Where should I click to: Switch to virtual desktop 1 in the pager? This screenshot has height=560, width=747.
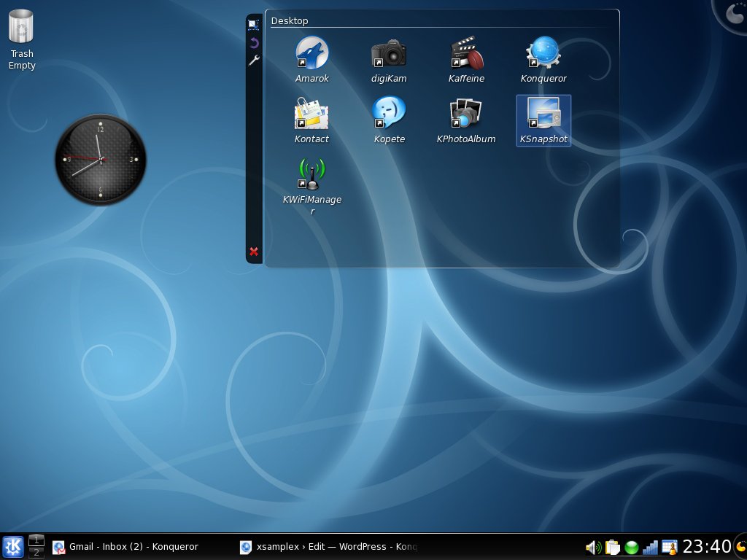pyautogui.click(x=36, y=540)
